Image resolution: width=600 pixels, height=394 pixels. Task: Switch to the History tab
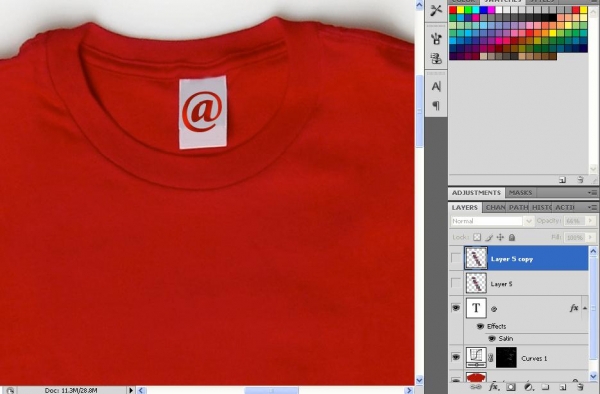[541, 207]
